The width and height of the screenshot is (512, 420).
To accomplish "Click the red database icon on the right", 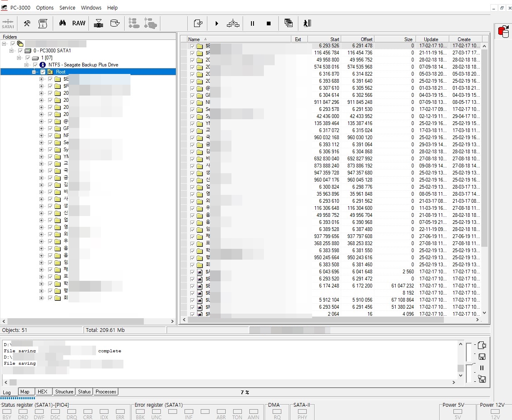I will click(503, 31).
